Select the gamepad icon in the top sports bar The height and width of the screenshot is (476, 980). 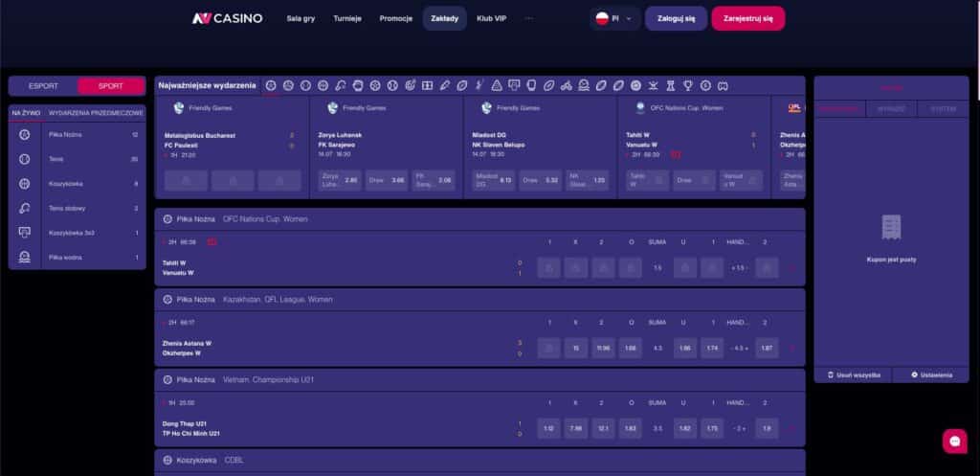723,85
